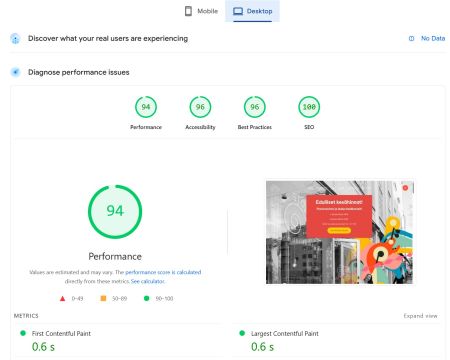Open the No Data link

[x=433, y=38]
